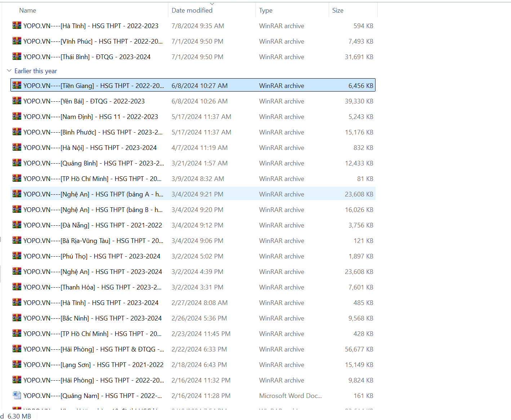
Task: Select file name Thái Bình ĐTQG 2023-2024
Action: click(87, 57)
